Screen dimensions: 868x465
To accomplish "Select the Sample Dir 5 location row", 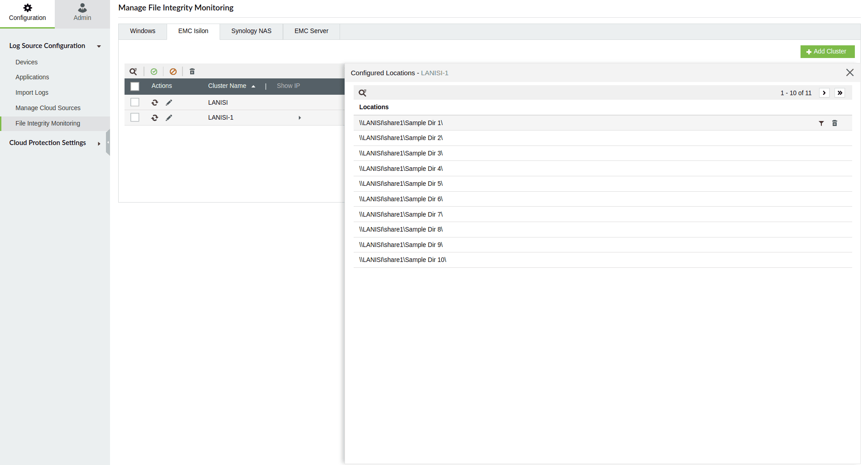I will tap(603, 184).
